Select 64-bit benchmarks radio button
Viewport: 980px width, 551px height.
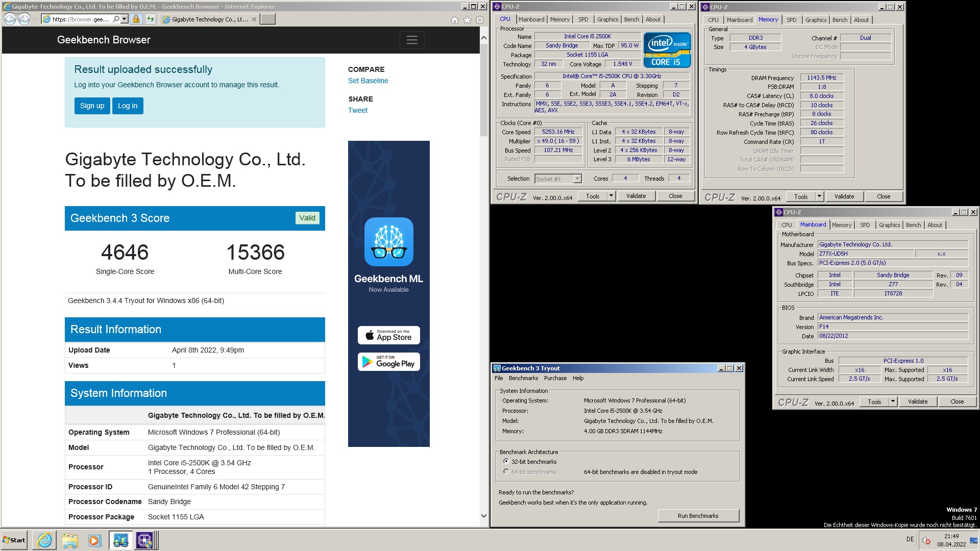click(x=506, y=471)
